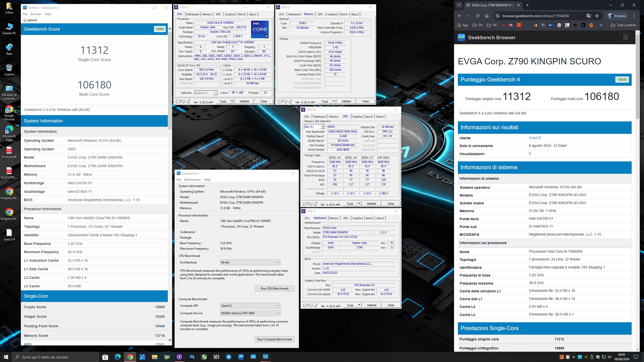Screen dimensions: 644x362
Task: Open the Architecture 64-bit dropdown
Action: pyautogui.click(x=250, y=262)
